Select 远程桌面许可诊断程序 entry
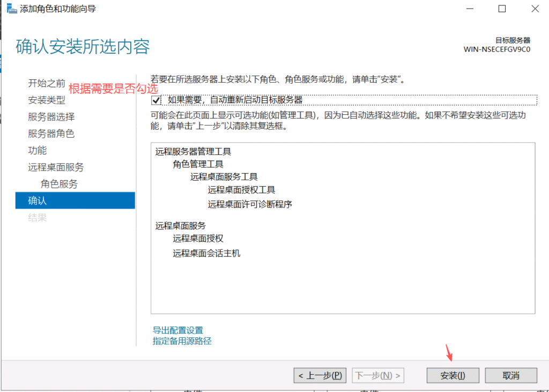The image size is (549, 392). [x=249, y=204]
